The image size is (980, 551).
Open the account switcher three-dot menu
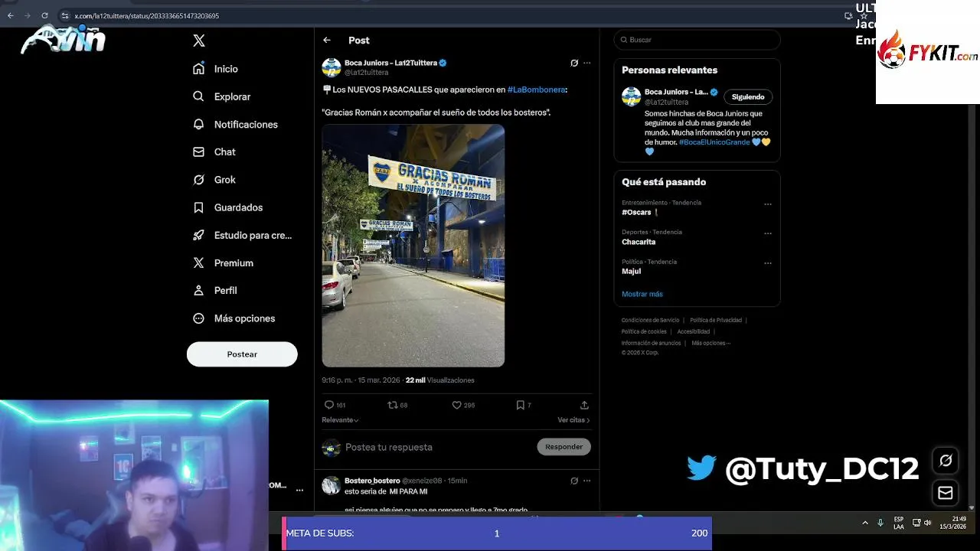click(x=299, y=490)
